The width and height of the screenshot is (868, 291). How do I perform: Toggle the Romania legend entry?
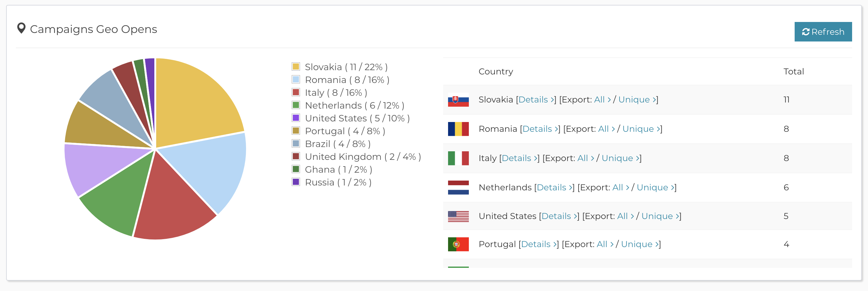tap(340, 80)
